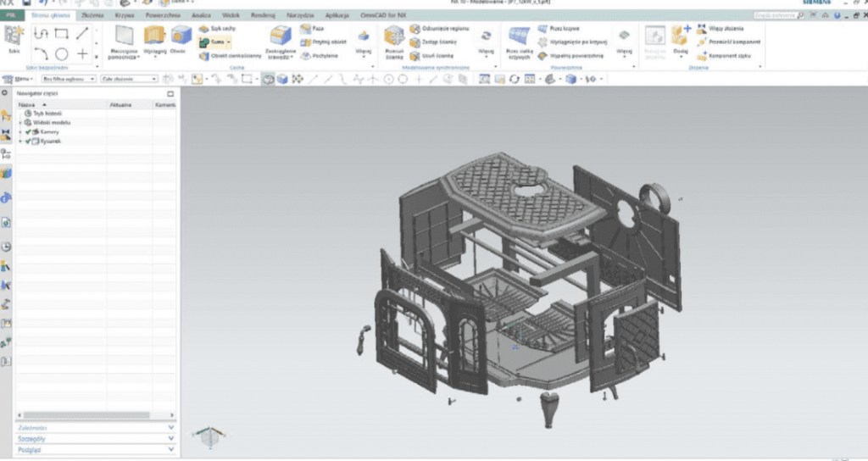Open the 'Bez filtra wyboru' dropdown
This screenshot has width=868, height=461.
pyautogui.click(x=68, y=79)
